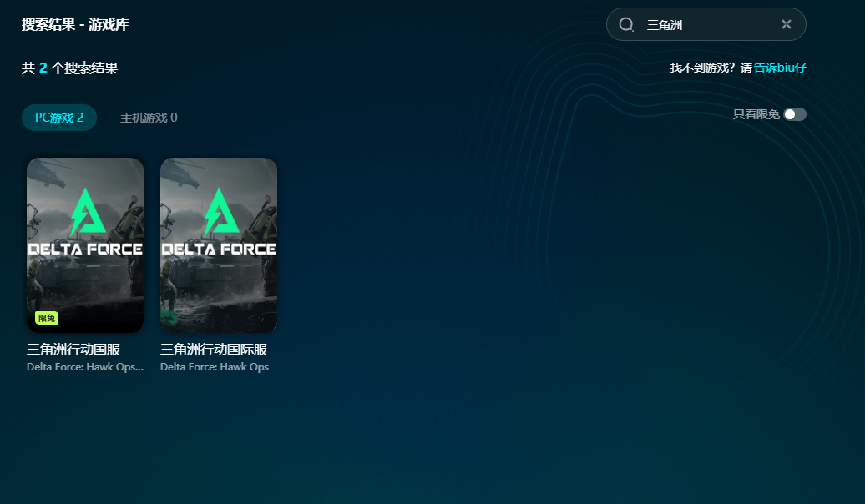Open the 告诉biu仔 feedback link
The width and height of the screenshot is (865, 504).
(780, 68)
